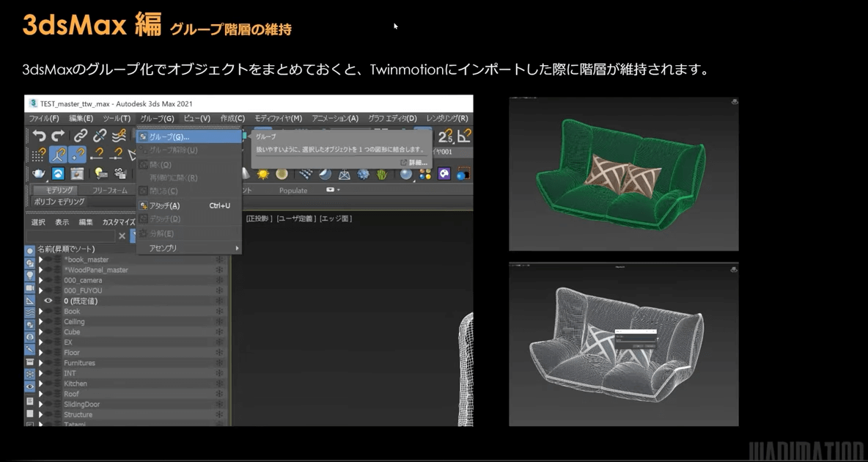Expand the Kitchen layer
868x462 pixels.
point(40,384)
